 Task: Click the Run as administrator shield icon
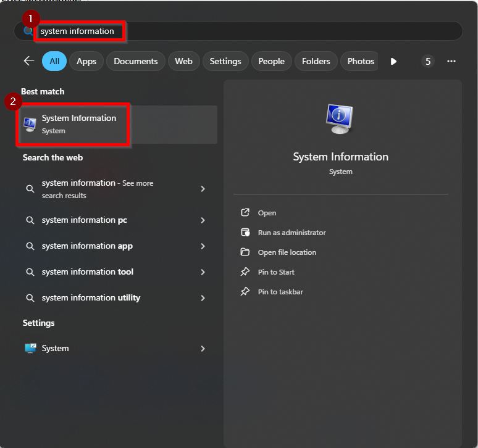[x=245, y=233]
